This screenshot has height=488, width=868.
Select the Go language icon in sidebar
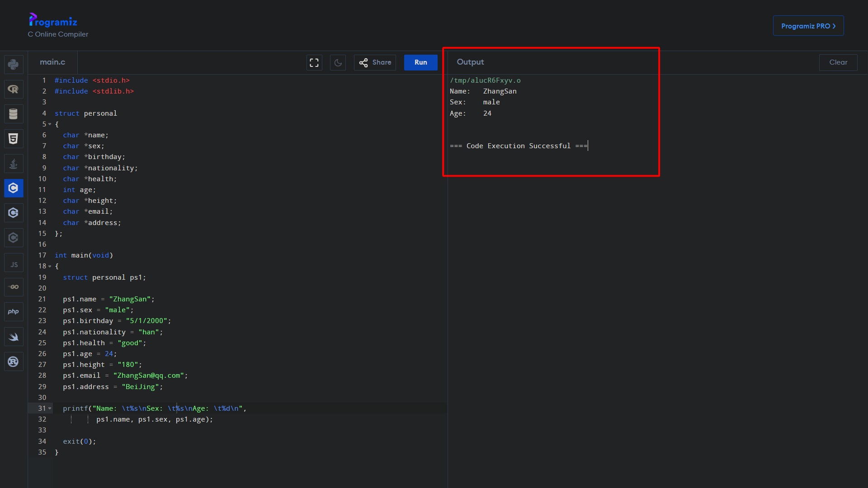(13, 287)
